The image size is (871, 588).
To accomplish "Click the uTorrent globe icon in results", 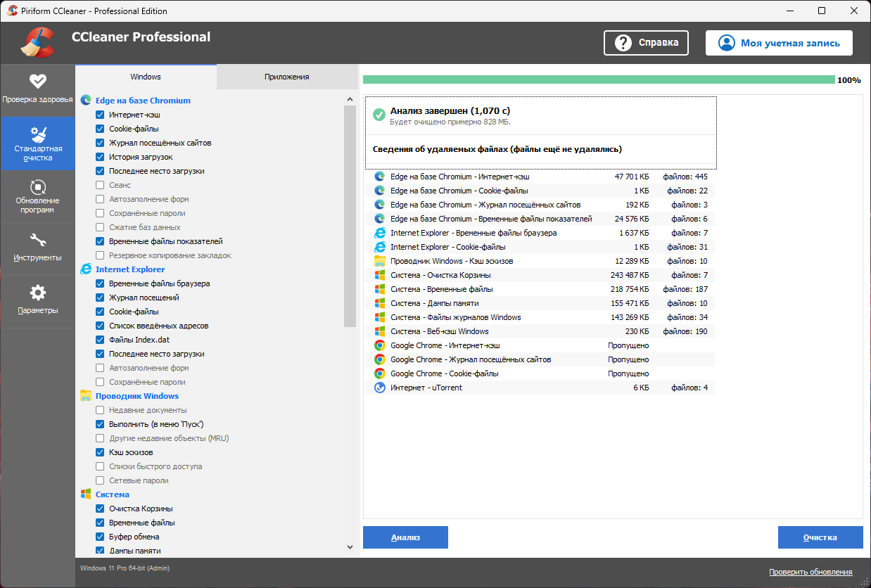I will point(380,388).
